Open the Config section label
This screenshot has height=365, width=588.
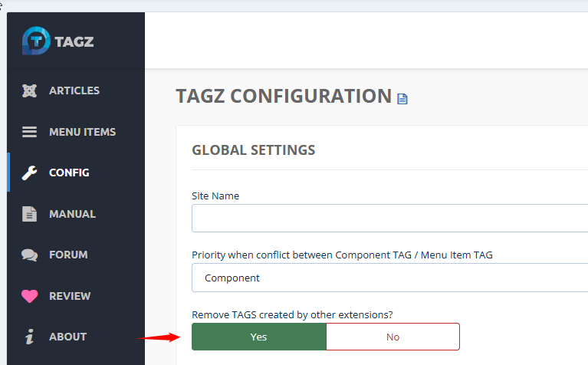[69, 173]
